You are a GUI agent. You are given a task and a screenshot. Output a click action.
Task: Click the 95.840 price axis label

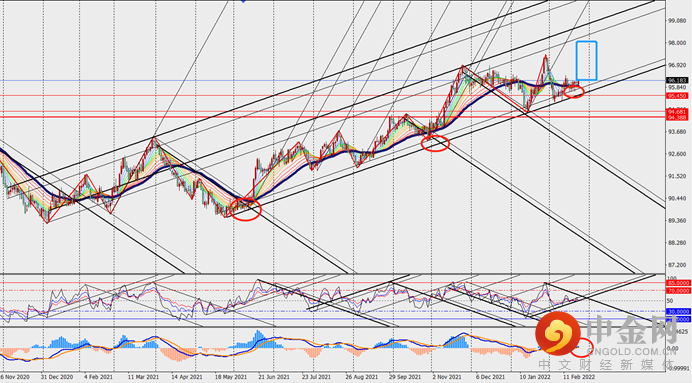pos(676,87)
